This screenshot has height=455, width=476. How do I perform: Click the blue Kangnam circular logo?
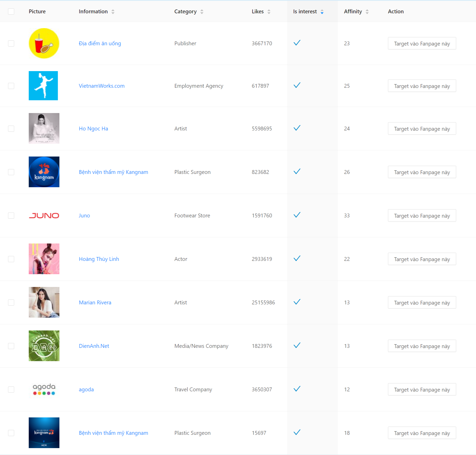click(44, 172)
